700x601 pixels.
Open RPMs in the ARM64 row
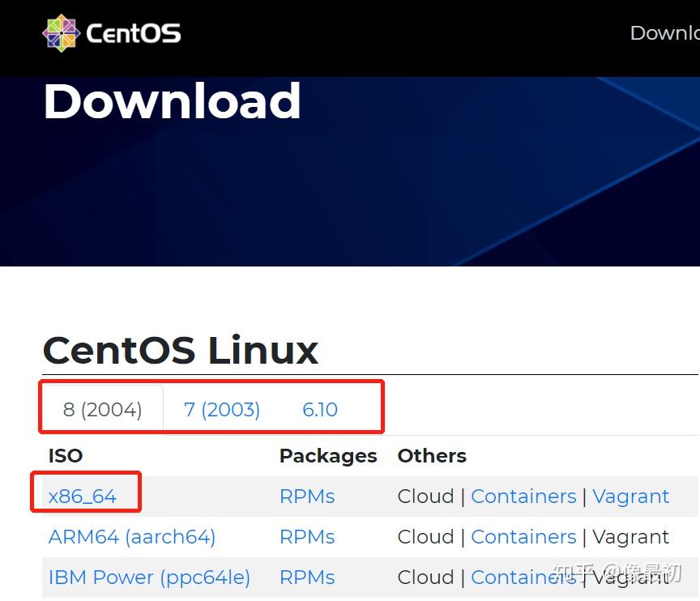click(307, 536)
